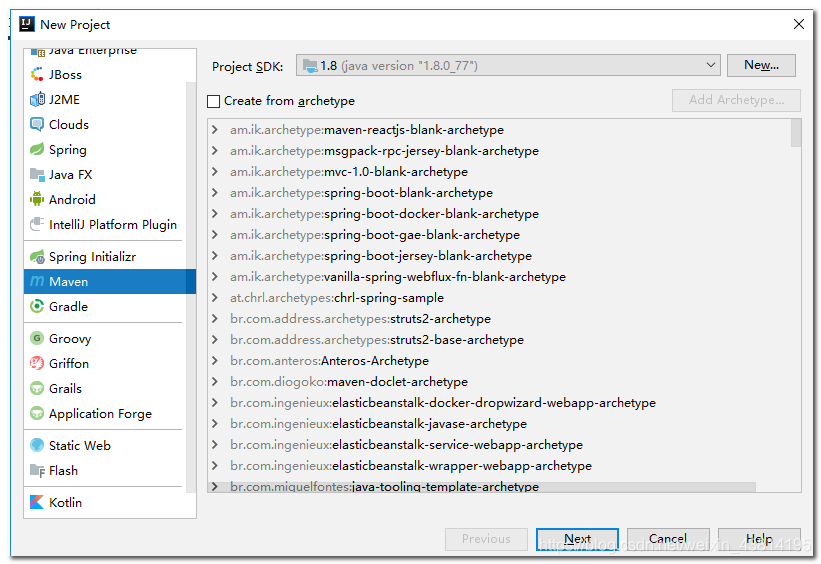Select the Groovy G icon
This screenshot has height=564, width=821.
point(37,338)
